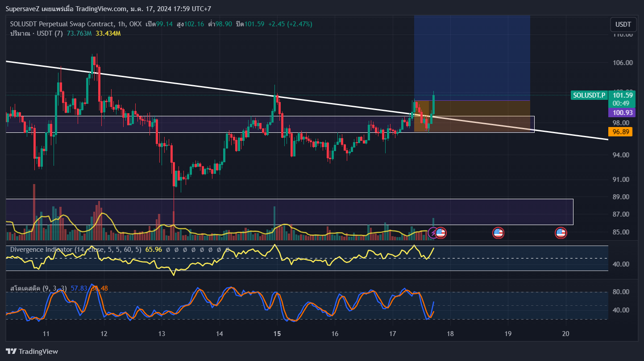Open the US flag event nearest date 20
This screenshot has height=361, width=644.
tap(561, 233)
